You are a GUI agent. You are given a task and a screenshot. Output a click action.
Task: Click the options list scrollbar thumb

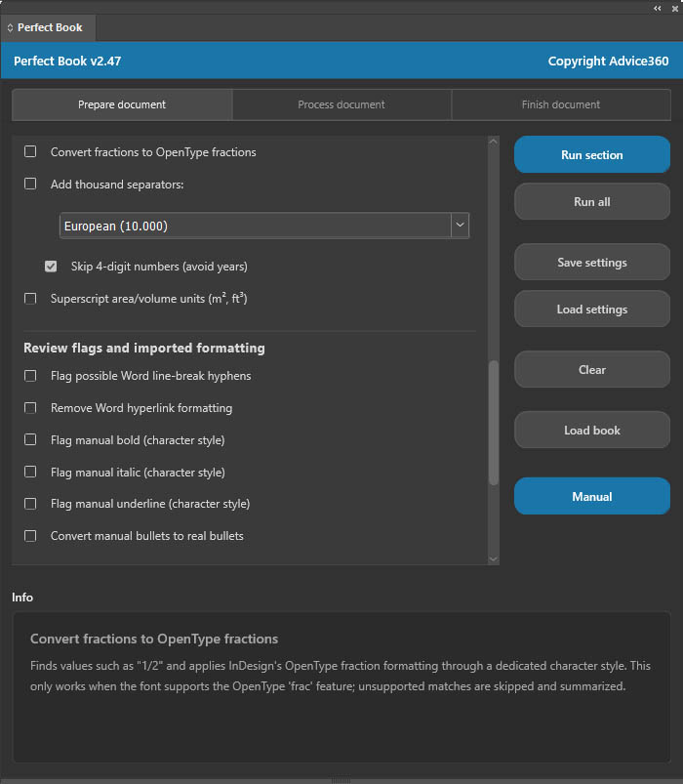(x=494, y=423)
